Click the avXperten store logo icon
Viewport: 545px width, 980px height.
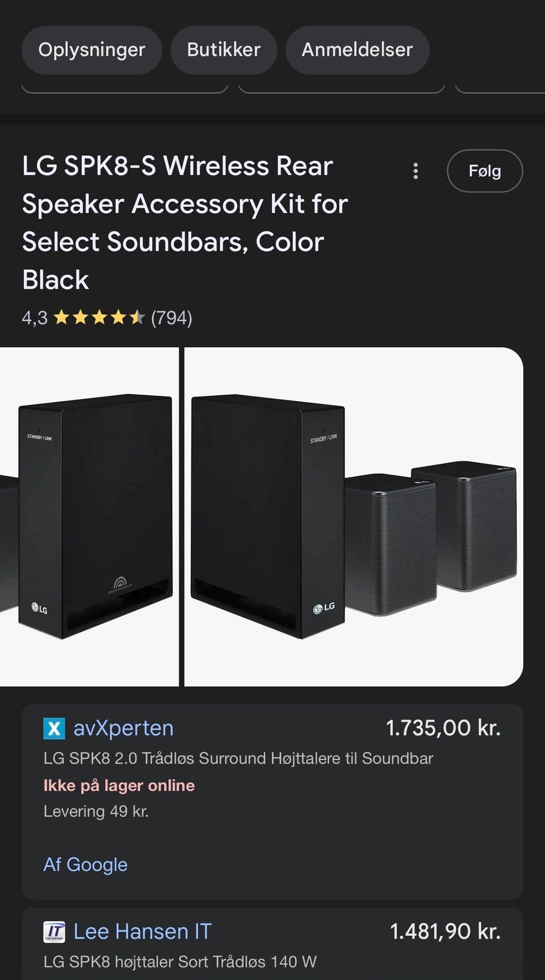click(54, 728)
